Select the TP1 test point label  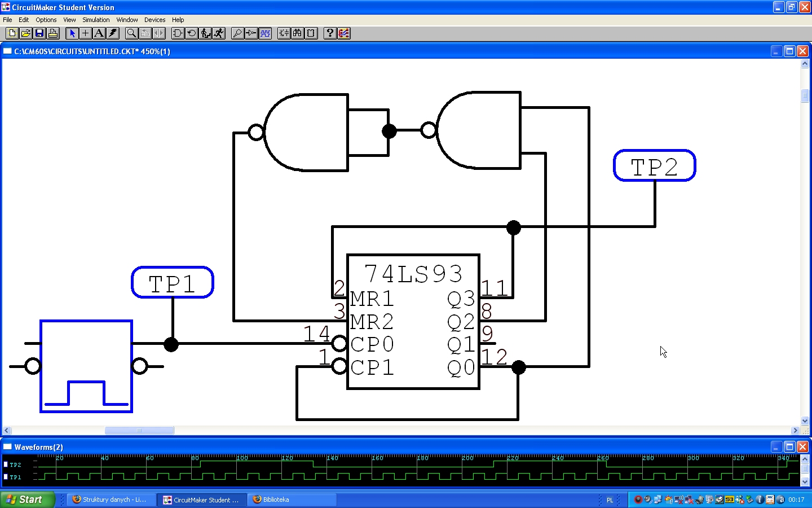[x=173, y=282]
